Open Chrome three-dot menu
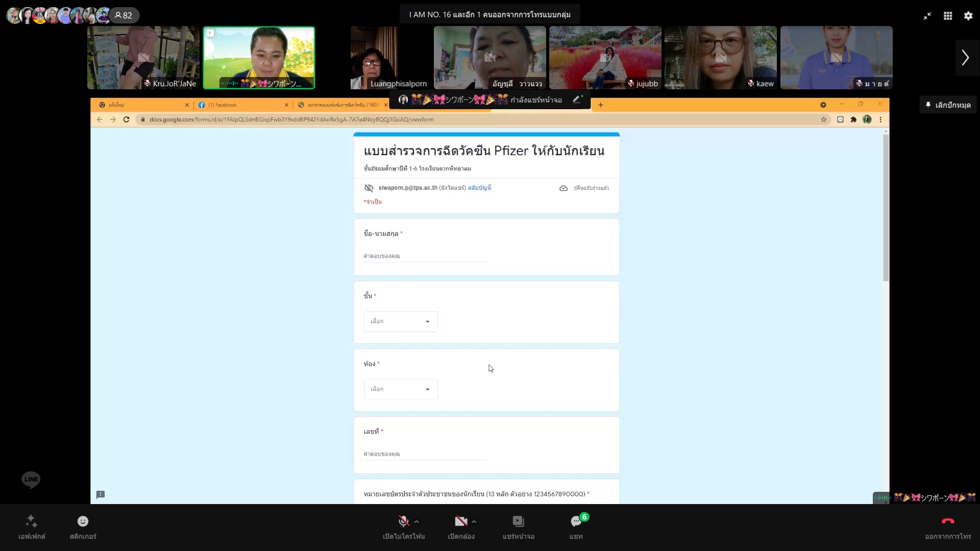 pyautogui.click(x=880, y=119)
